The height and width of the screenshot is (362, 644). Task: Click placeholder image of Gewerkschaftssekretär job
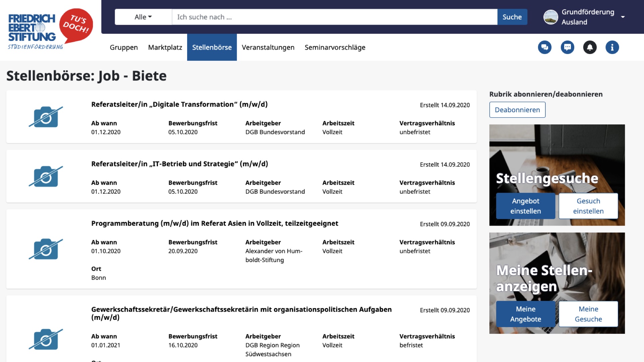tap(46, 339)
